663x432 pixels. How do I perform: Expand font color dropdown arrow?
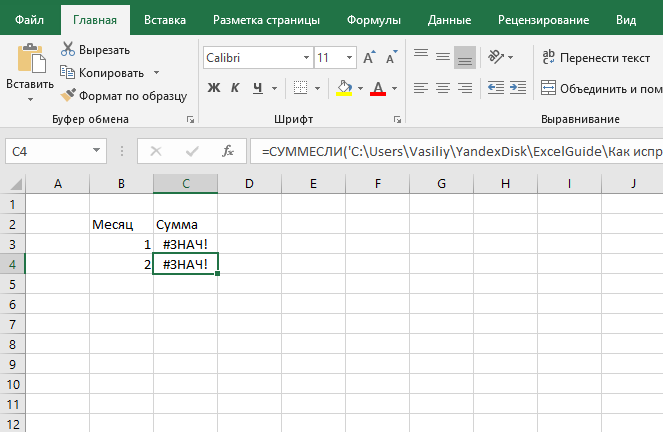pyautogui.click(x=395, y=88)
